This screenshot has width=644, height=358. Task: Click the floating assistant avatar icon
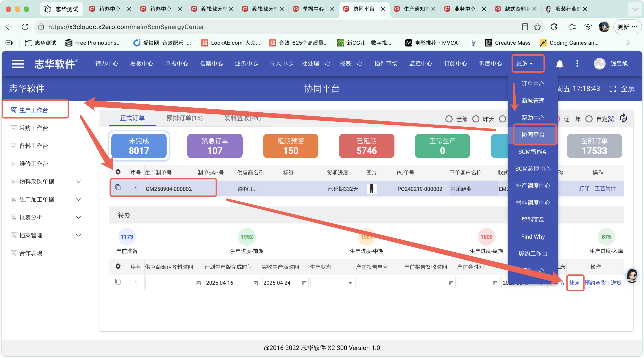coord(632,275)
